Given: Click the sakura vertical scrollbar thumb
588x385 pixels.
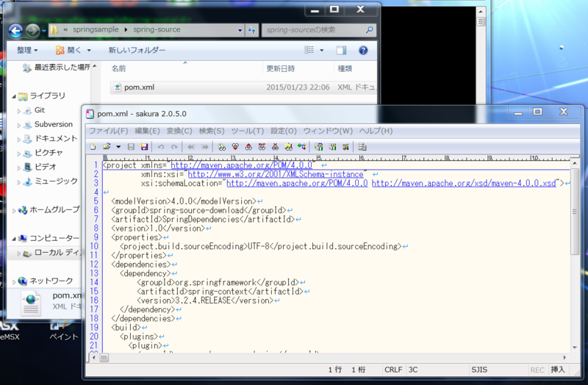Looking at the screenshot, I should [x=575, y=212].
